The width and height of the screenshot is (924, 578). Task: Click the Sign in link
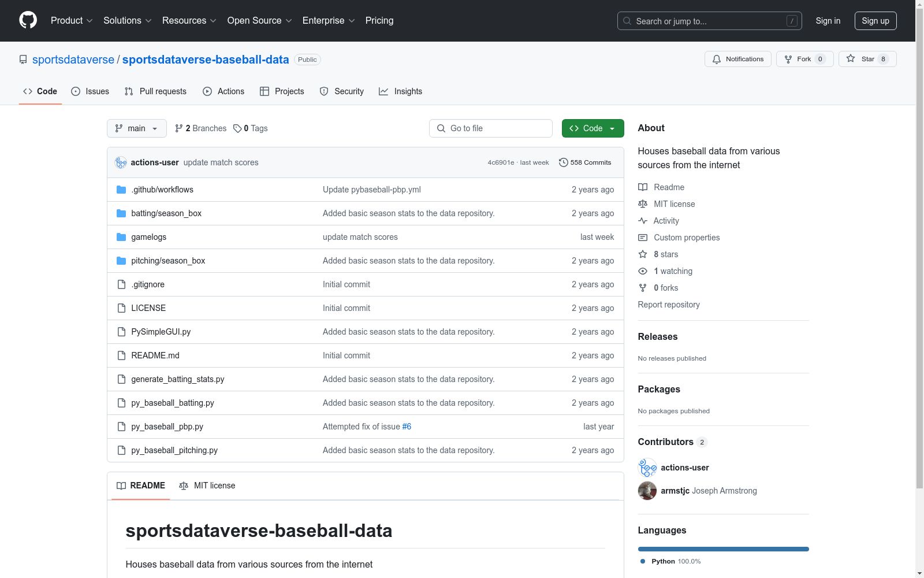click(x=828, y=21)
